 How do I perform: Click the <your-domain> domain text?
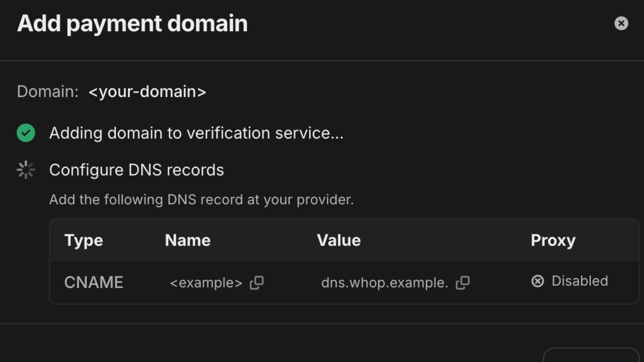tap(147, 92)
